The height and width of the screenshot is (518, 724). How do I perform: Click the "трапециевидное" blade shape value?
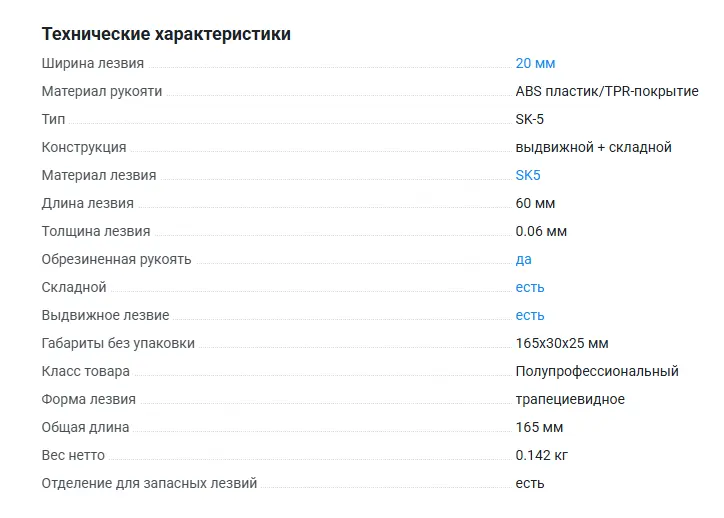(x=570, y=399)
